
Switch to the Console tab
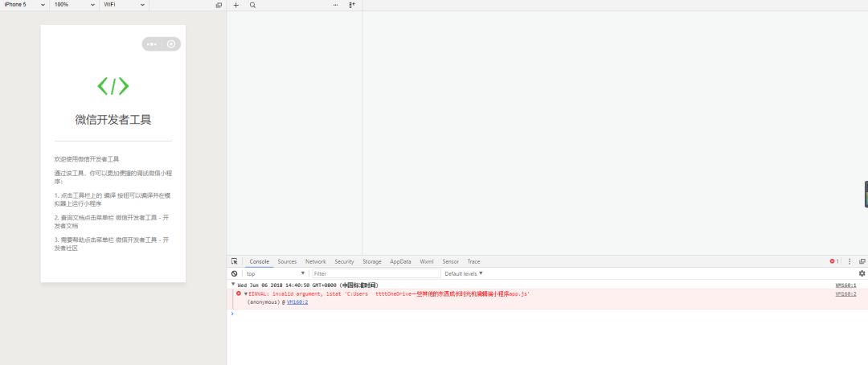pyautogui.click(x=259, y=261)
